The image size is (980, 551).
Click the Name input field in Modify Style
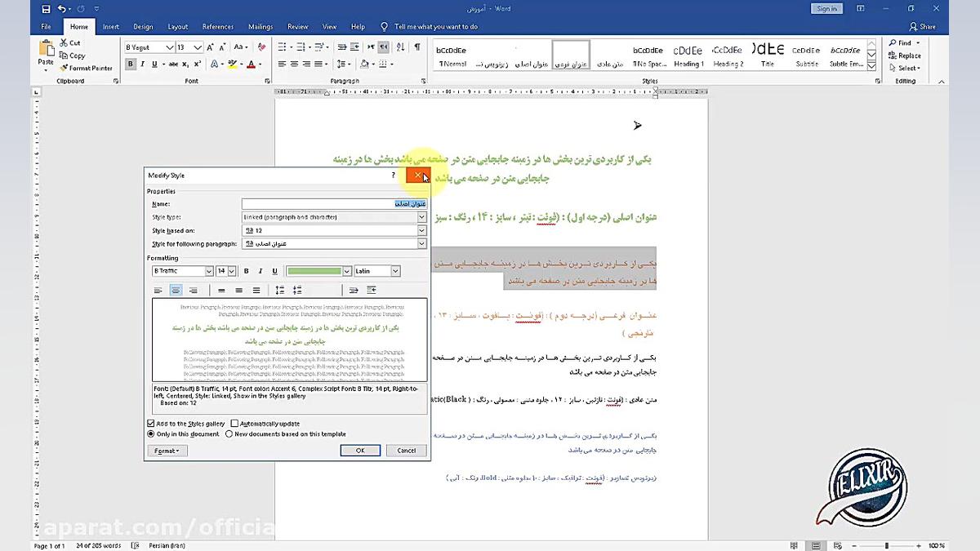click(x=334, y=203)
